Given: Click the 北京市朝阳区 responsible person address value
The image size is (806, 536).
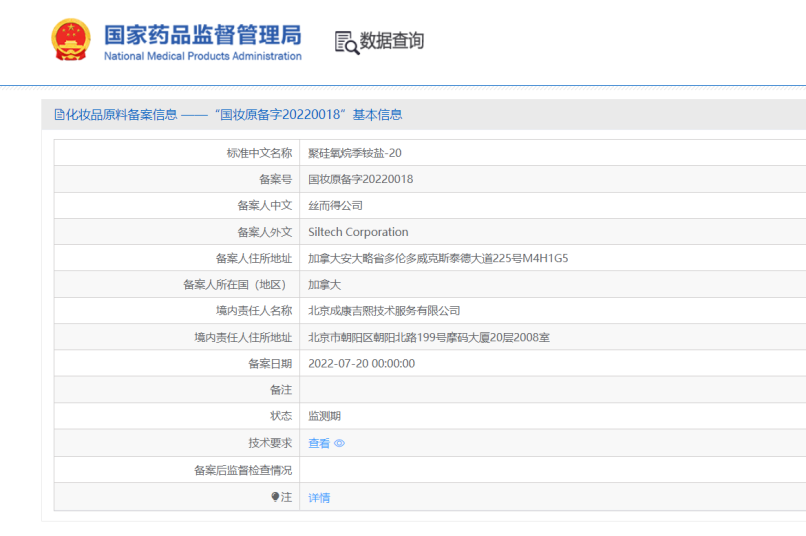Looking at the screenshot, I should click(x=428, y=337).
